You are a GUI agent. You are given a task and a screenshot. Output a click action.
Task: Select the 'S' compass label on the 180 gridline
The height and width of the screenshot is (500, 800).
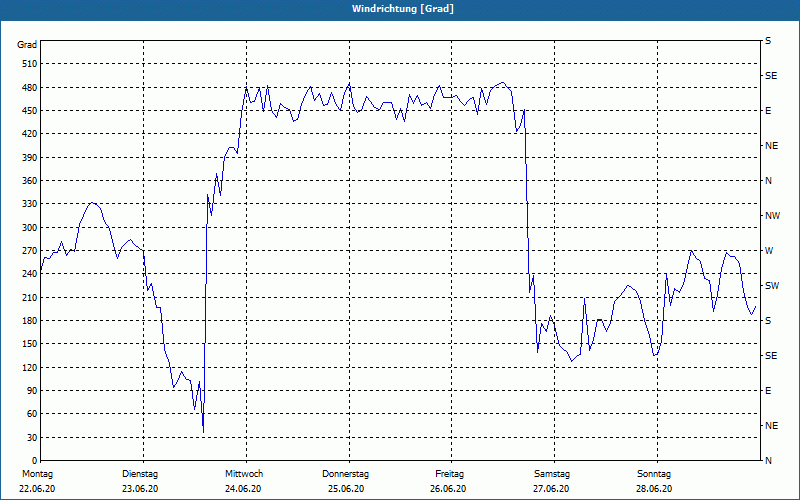(768, 321)
